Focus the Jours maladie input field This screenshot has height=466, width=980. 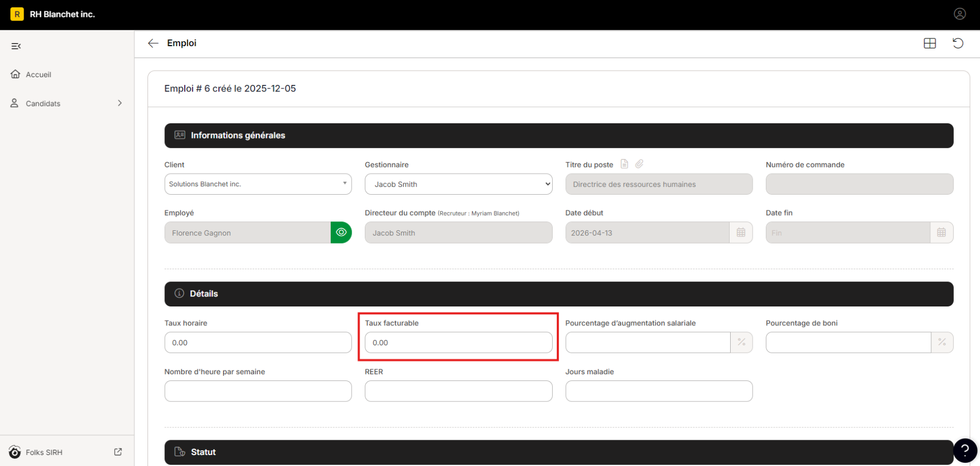point(659,391)
